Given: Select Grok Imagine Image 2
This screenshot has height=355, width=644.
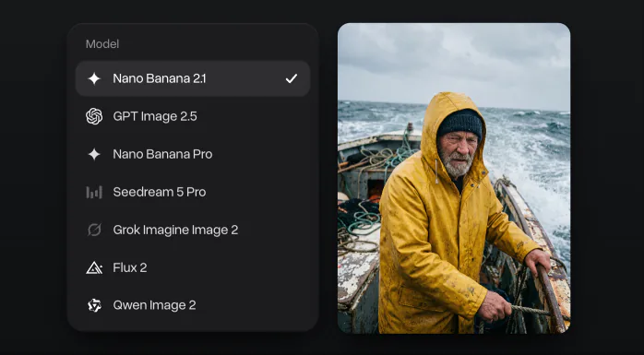Looking at the screenshot, I should click(193, 230).
